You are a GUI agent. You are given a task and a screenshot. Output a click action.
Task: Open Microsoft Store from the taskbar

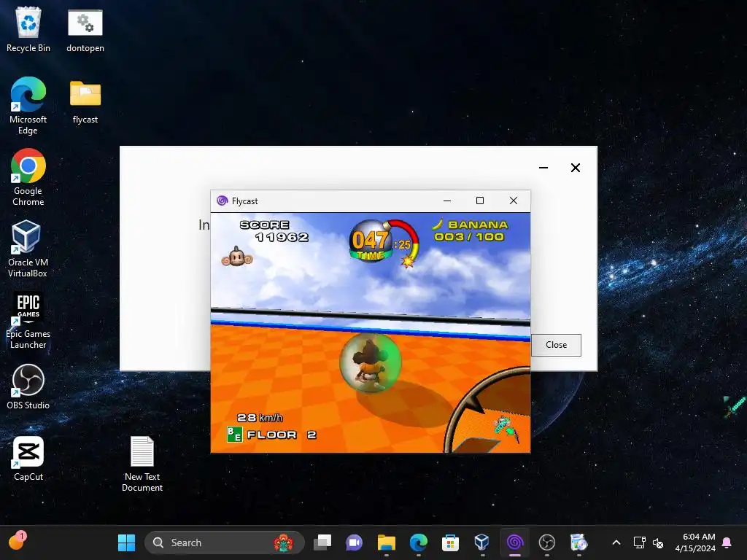(450, 542)
